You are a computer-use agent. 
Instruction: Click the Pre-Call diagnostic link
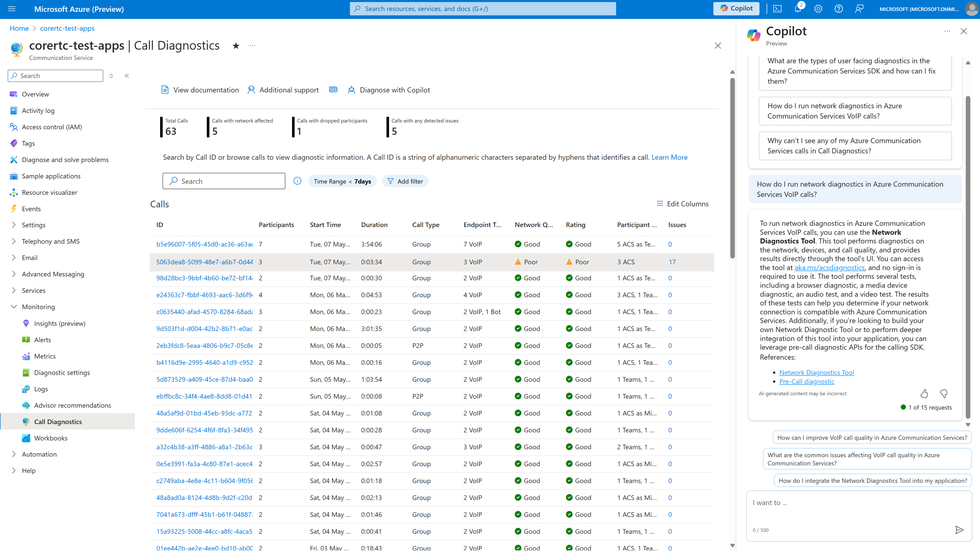(x=806, y=381)
